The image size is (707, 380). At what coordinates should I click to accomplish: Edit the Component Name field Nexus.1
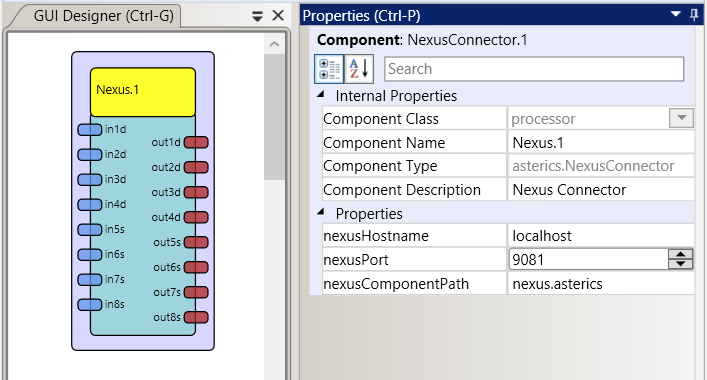point(601,142)
